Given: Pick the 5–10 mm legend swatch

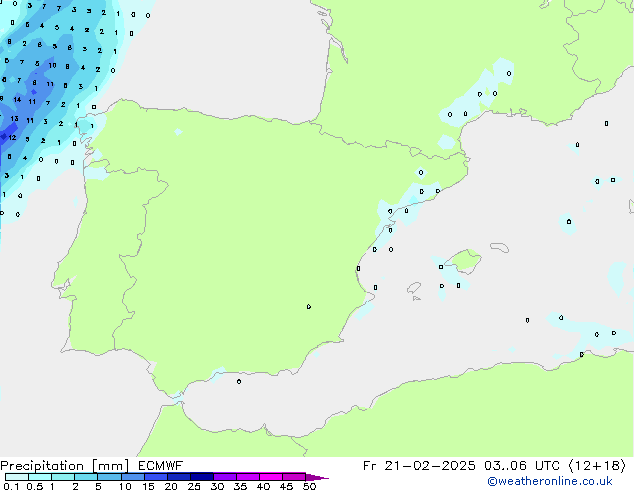Looking at the screenshot, I should click(109, 477).
